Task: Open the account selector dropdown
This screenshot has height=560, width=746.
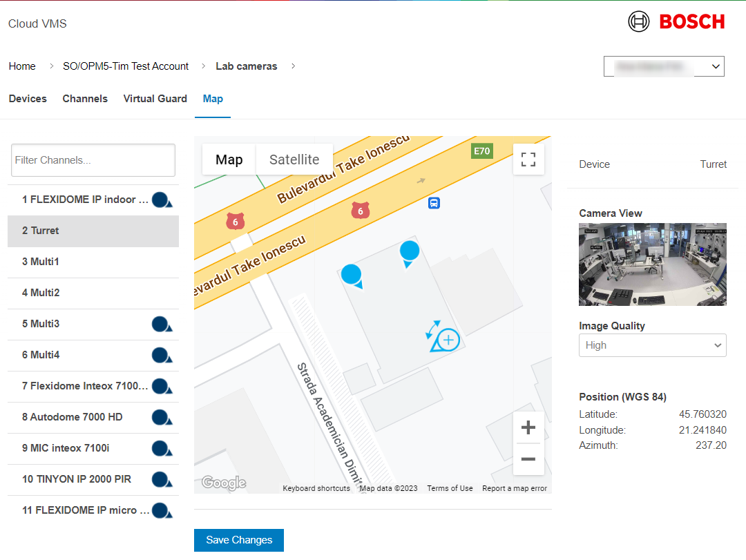Action: coord(663,66)
